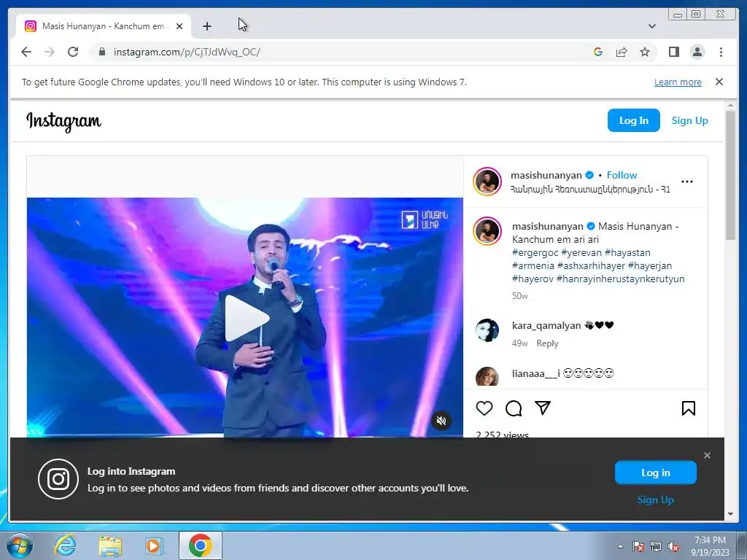The height and width of the screenshot is (560, 747).
Task: Unmute the video using the speaker icon
Action: [x=441, y=421]
